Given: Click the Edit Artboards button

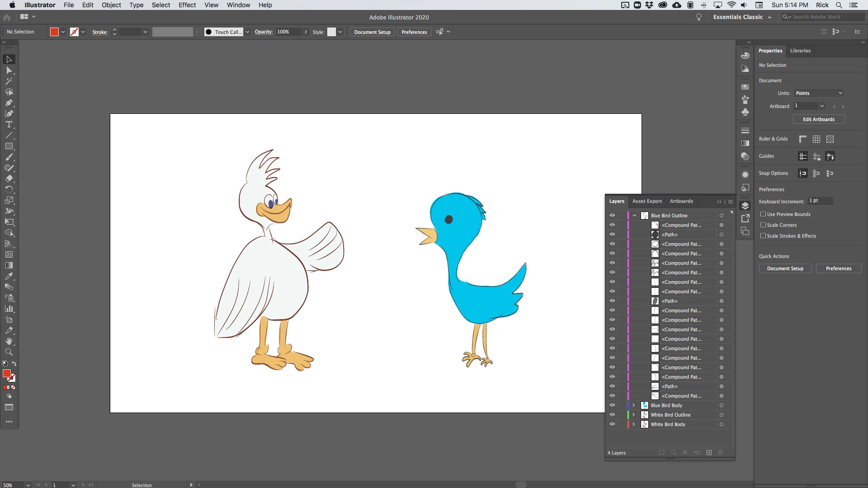Looking at the screenshot, I should tap(818, 119).
